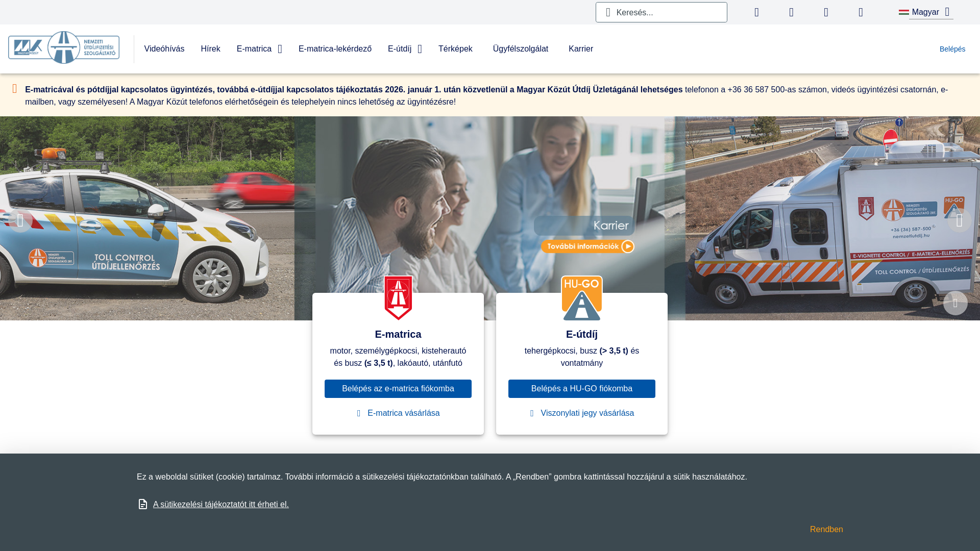Show the previous carousel slide

click(20, 220)
